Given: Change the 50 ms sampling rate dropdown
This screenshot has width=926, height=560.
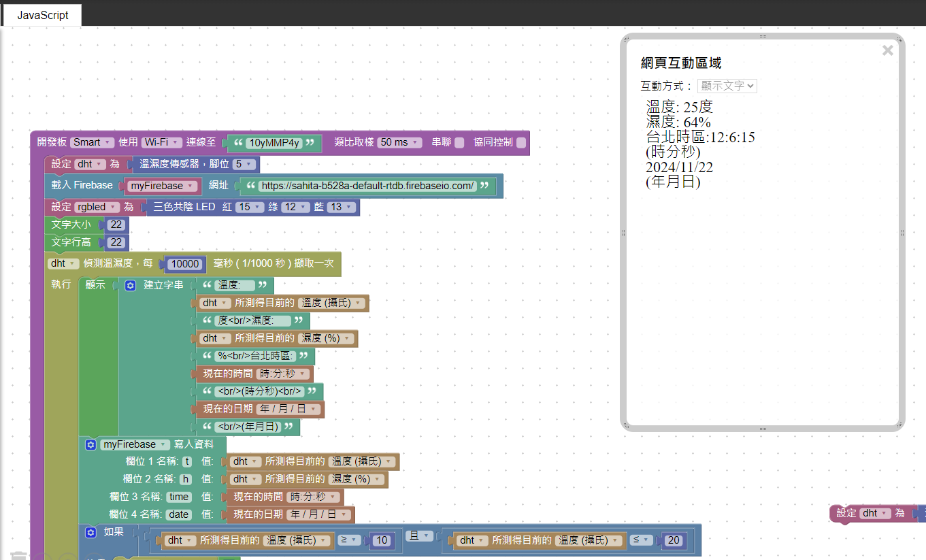Looking at the screenshot, I should [399, 142].
